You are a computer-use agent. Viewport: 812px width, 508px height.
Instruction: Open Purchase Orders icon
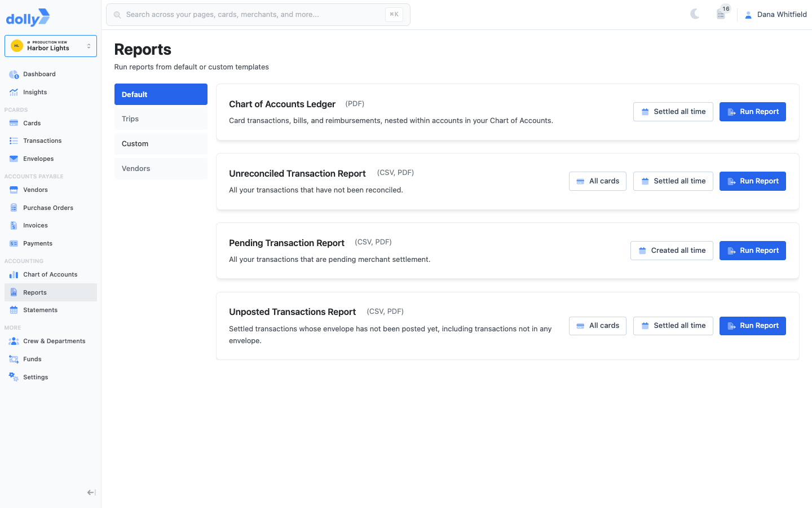pyautogui.click(x=14, y=208)
